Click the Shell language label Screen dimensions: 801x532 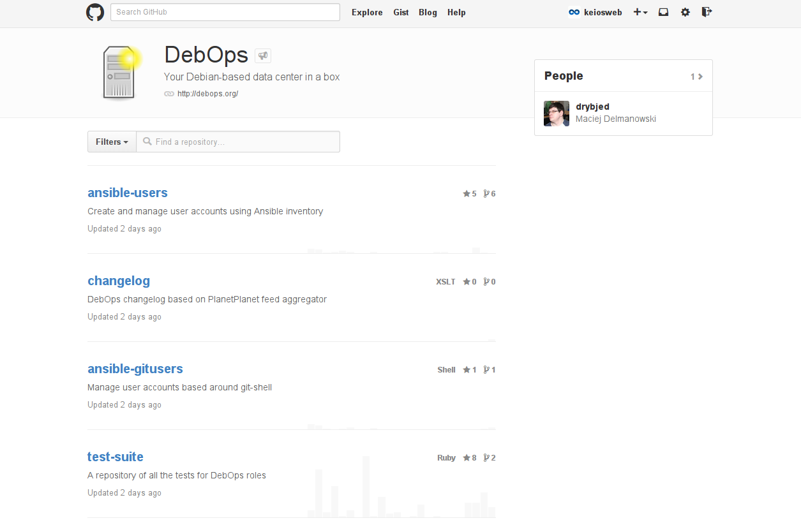pos(446,370)
